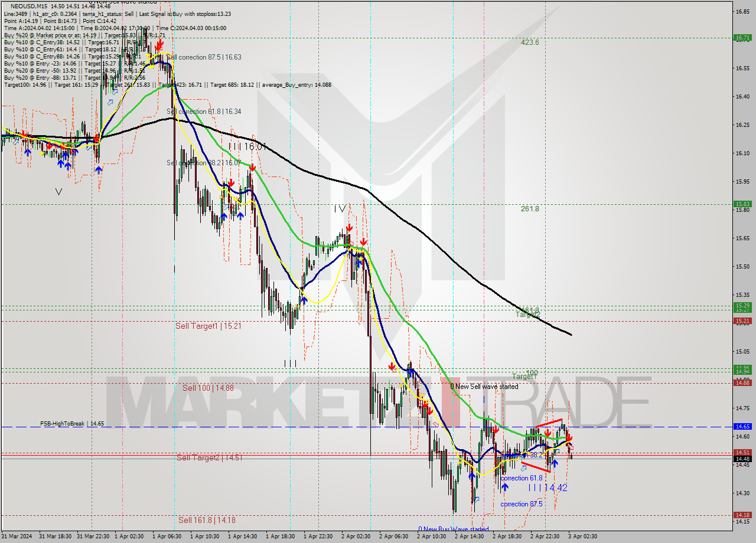
Task: Select the 423.6 Fibonacci level label
Action: pyautogui.click(x=530, y=42)
